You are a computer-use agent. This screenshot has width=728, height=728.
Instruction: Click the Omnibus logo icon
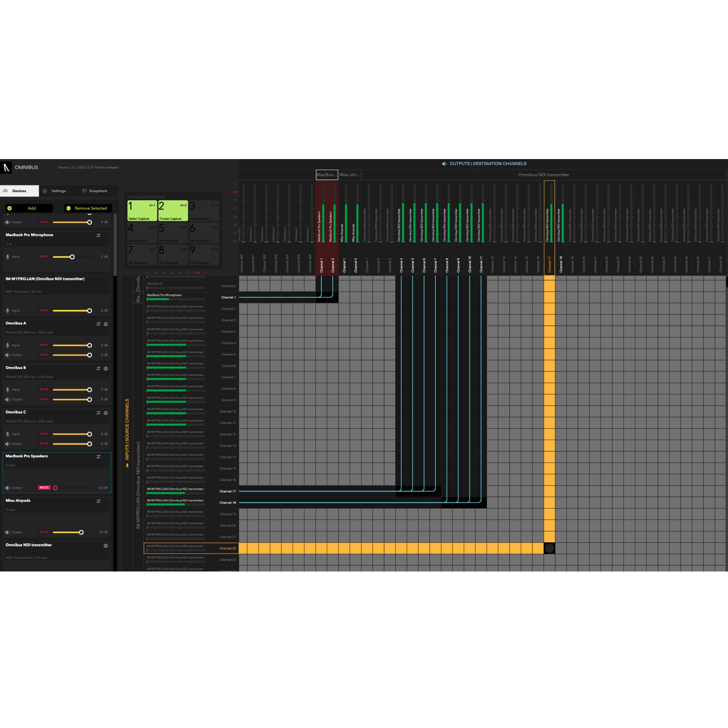7,167
